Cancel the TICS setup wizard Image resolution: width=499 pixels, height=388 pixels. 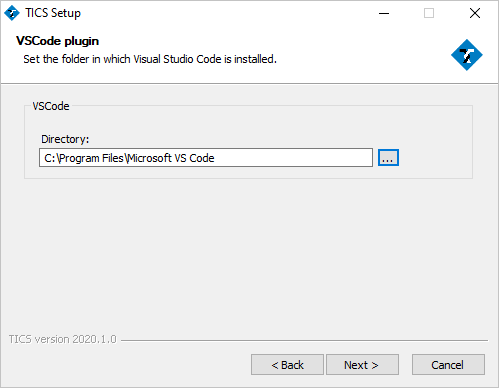[448, 365]
